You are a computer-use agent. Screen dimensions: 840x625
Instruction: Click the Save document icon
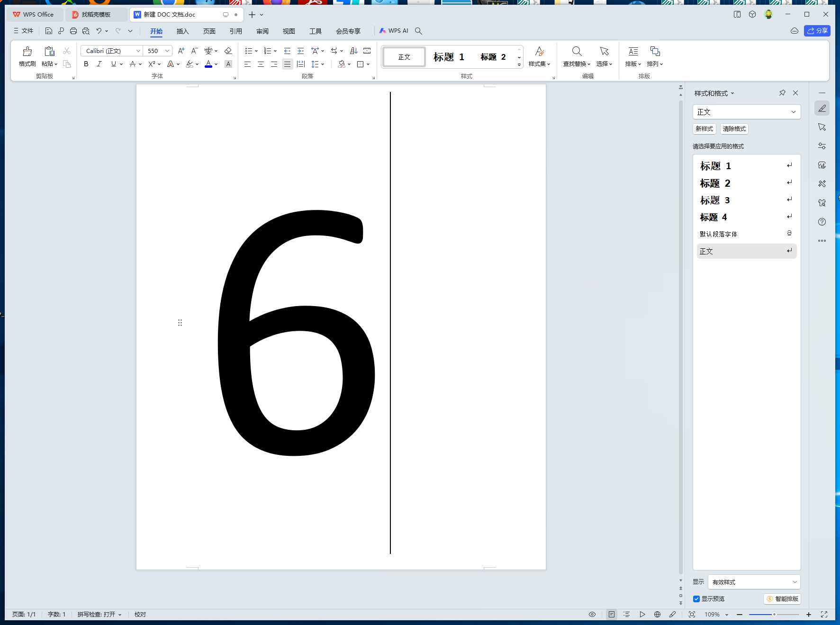click(x=48, y=31)
